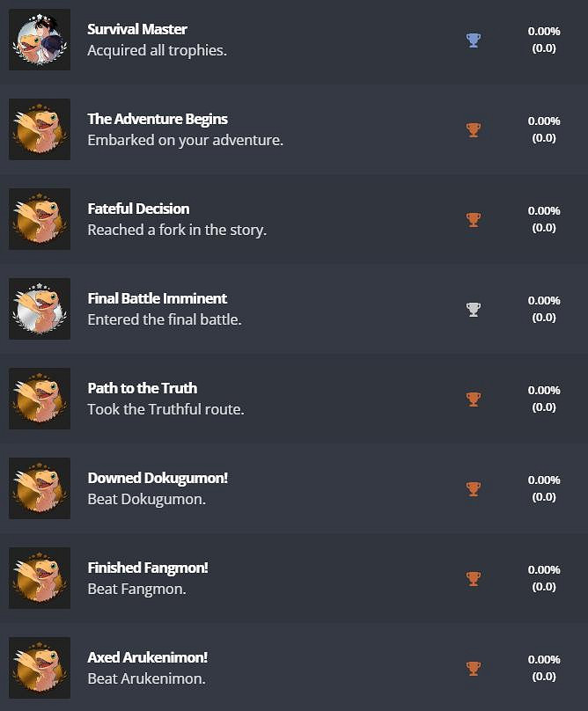Open the Path to the Truth trophy
This screenshot has width=588, height=711.
click(143, 388)
